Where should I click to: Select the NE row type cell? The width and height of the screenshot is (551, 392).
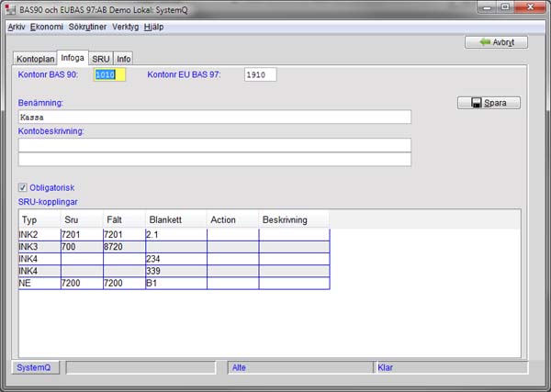click(x=39, y=283)
